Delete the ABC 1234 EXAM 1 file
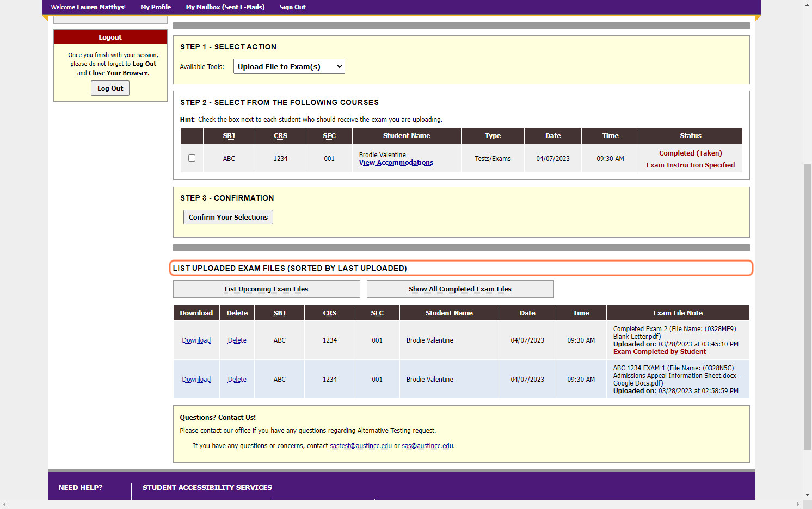812x509 pixels. pyautogui.click(x=237, y=380)
